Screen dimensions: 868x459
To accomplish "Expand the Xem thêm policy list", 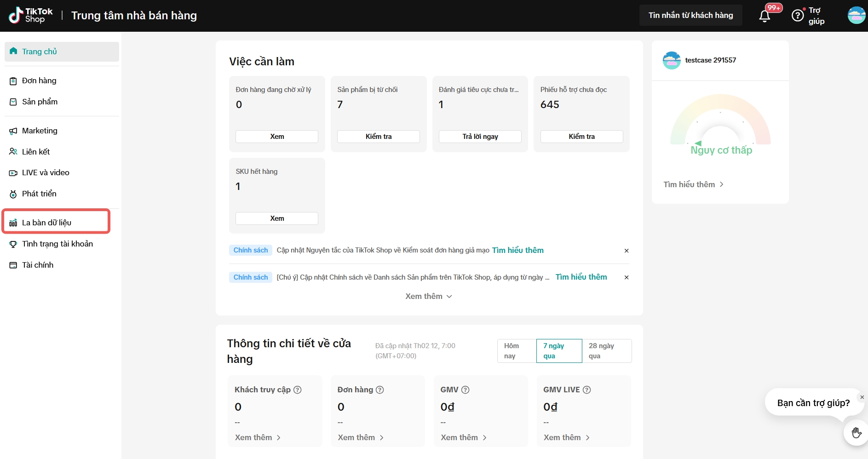I will (429, 297).
